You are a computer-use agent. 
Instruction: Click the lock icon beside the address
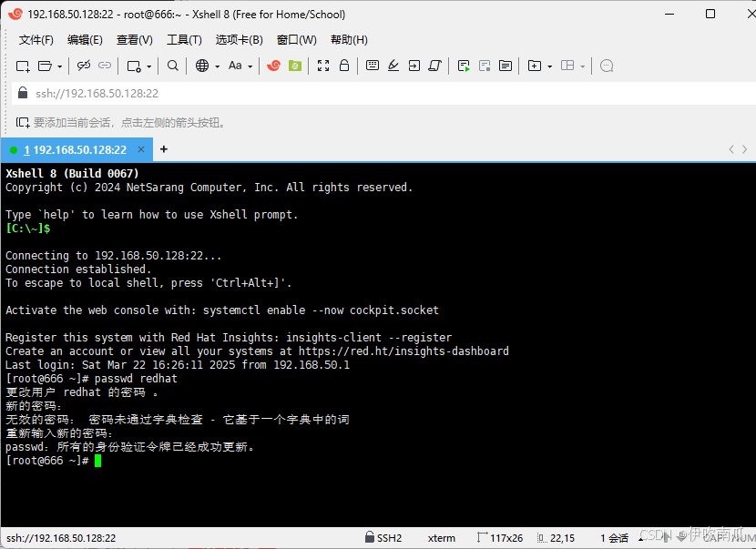point(23,93)
